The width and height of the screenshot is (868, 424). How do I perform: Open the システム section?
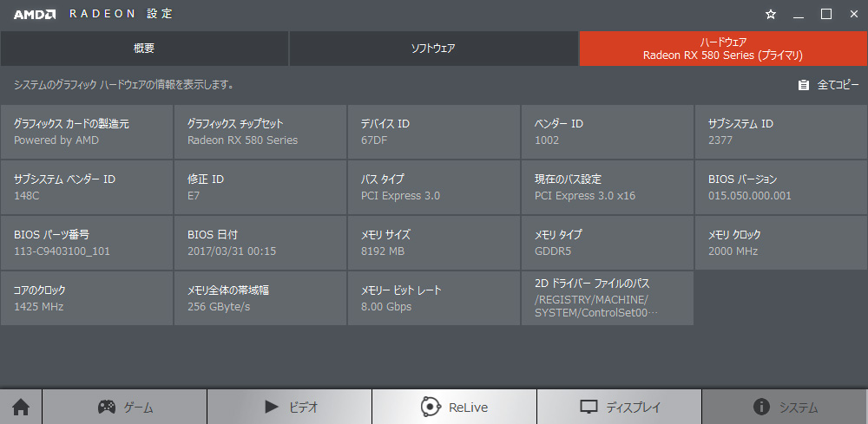785,408
